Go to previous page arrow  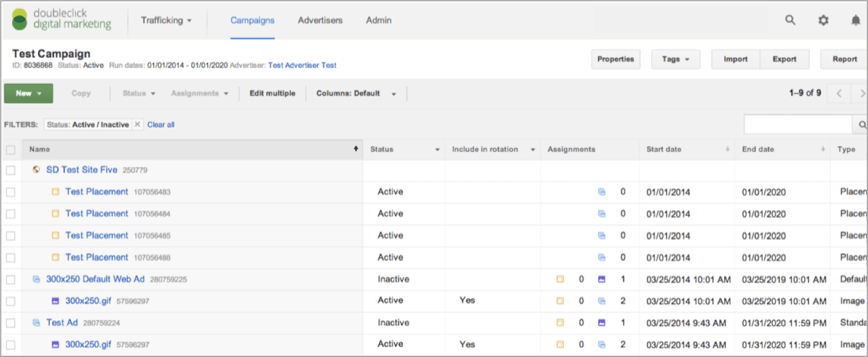(x=839, y=93)
